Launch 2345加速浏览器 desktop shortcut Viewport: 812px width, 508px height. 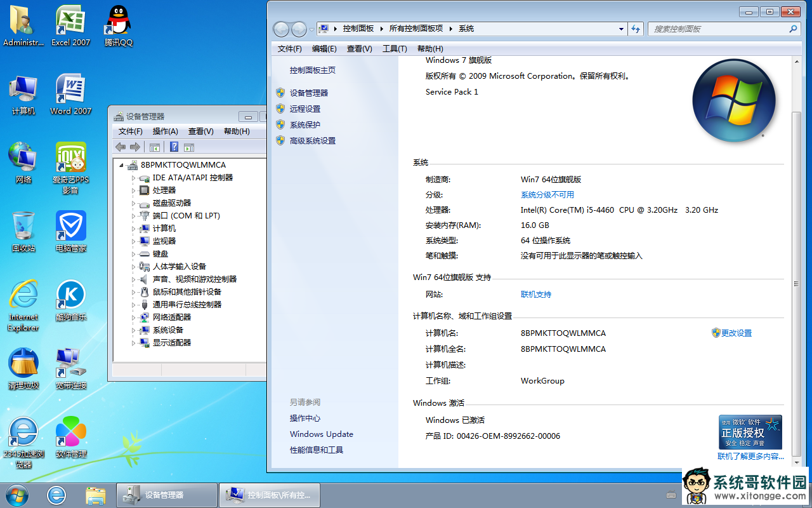(x=23, y=443)
